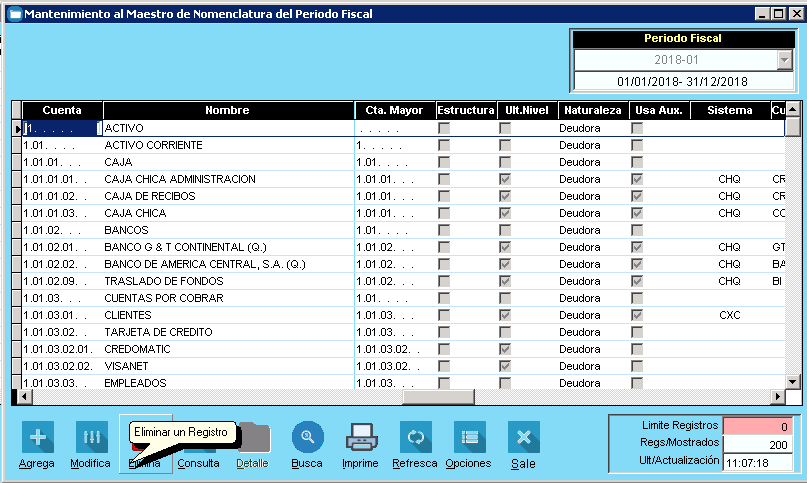Click the Refresca refresh icon

[415, 438]
